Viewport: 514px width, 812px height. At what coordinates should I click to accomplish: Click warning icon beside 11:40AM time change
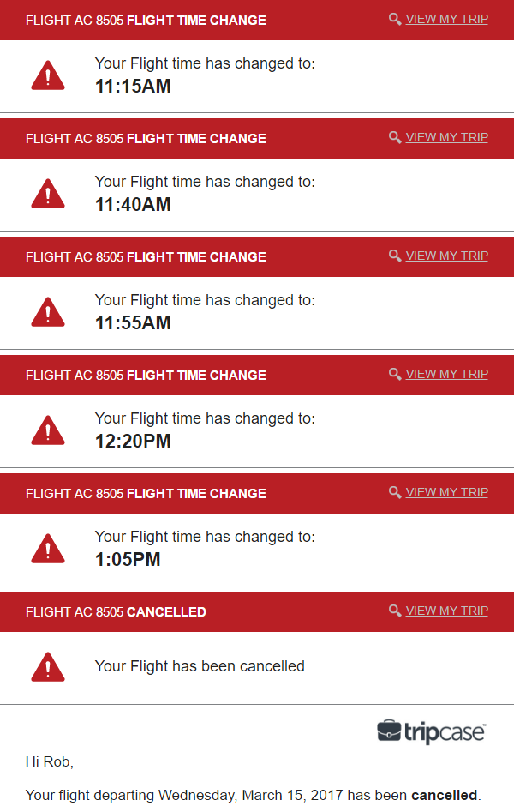point(48,195)
